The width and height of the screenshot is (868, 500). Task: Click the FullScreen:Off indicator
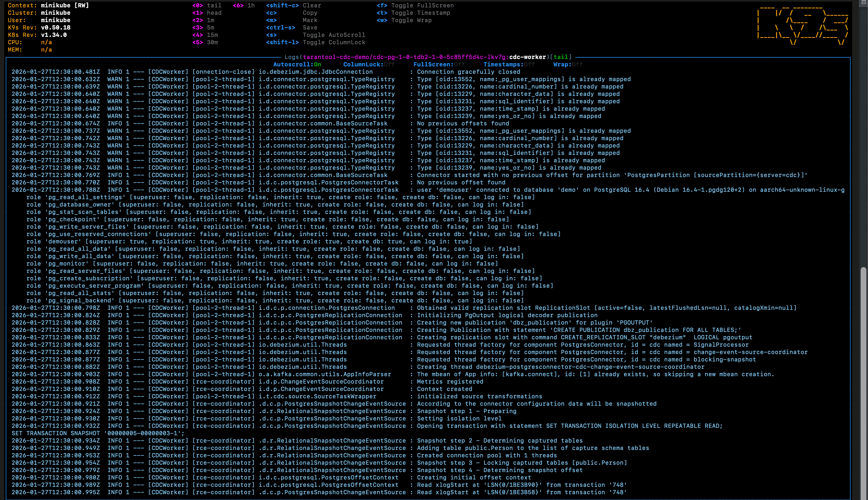pos(439,65)
